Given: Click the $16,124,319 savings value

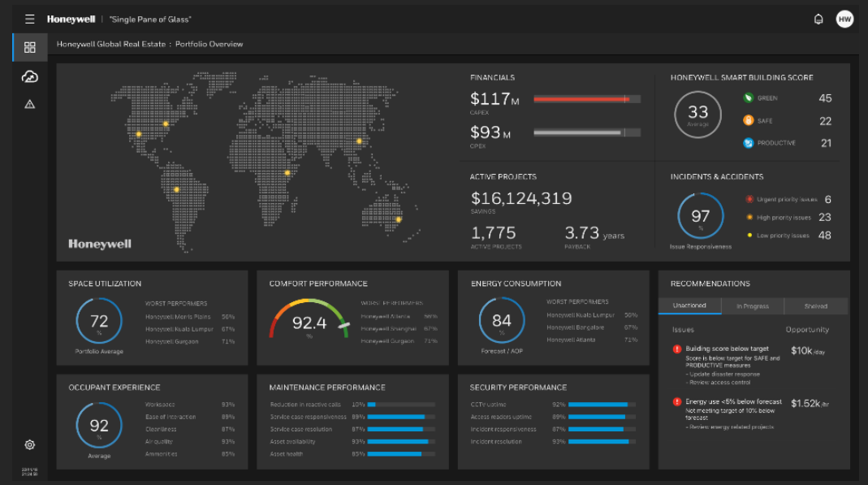Looking at the screenshot, I should pyautogui.click(x=521, y=198).
